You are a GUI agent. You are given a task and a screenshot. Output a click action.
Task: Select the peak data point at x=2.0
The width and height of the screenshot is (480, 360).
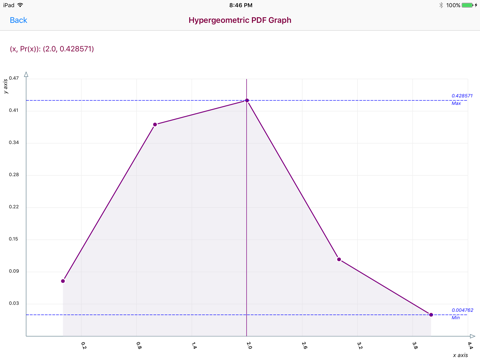click(247, 100)
